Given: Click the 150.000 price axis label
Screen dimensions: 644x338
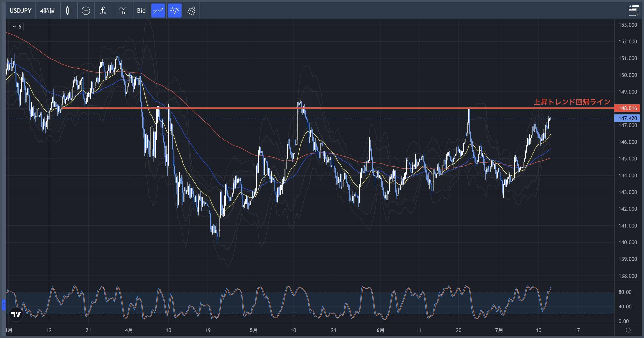Looking at the screenshot, I should 628,75.
